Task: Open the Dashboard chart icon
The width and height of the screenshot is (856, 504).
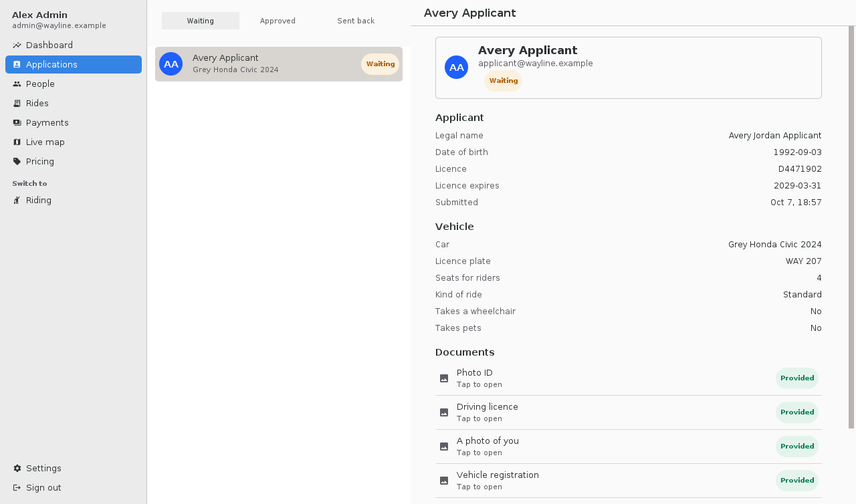Action: pyautogui.click(x=17, y=45)
